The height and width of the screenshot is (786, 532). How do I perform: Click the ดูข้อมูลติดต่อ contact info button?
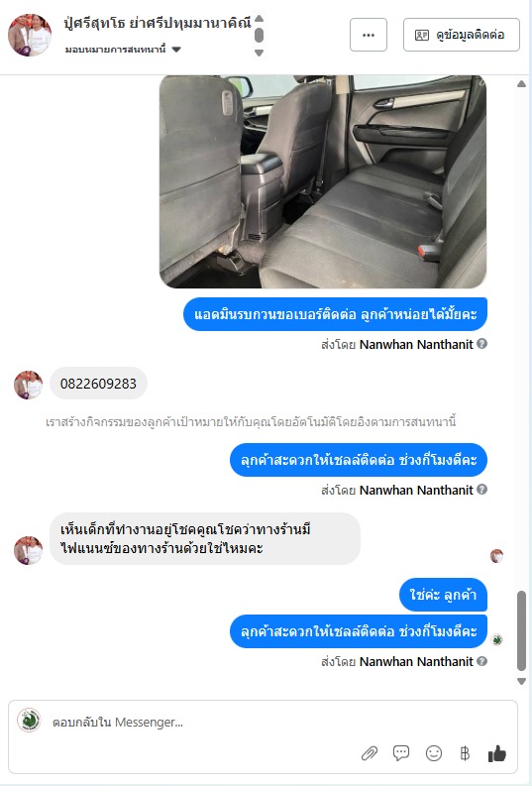[462, 35]
